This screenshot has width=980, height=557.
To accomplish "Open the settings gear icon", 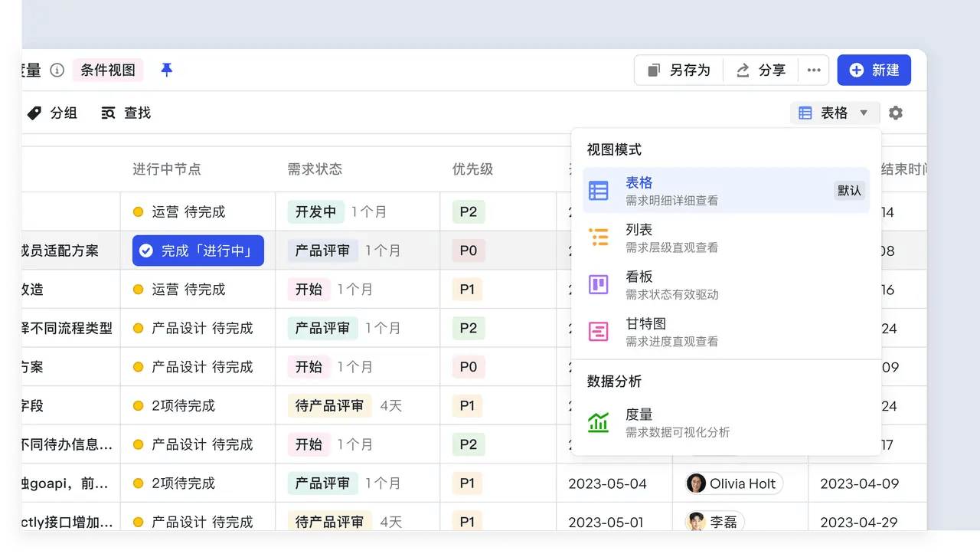I will [896, 113].
